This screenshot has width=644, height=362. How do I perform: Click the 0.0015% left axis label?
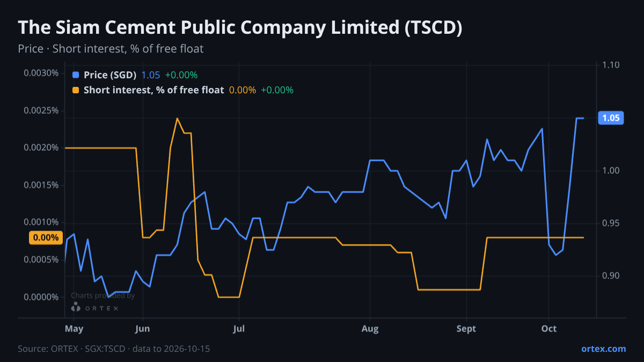tap(41, 185)
